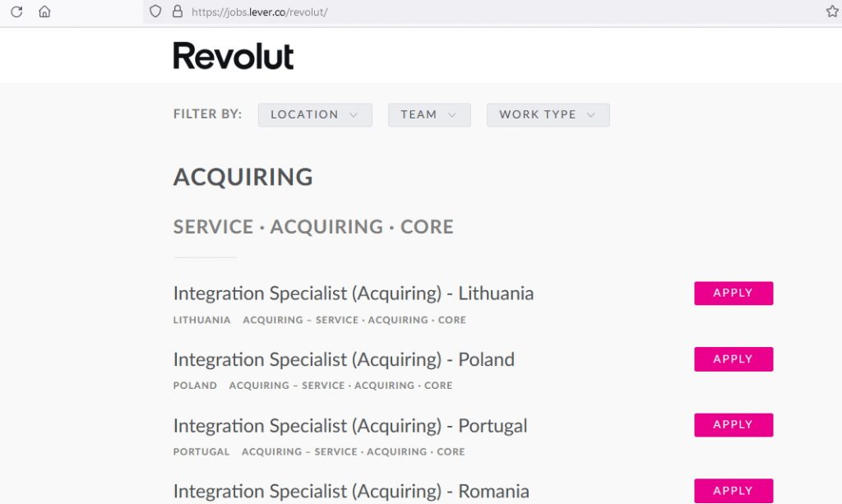The image size is (842, 504).
Task: Apply for Integration Specialist Lithuania job
Action: [733, 294]
